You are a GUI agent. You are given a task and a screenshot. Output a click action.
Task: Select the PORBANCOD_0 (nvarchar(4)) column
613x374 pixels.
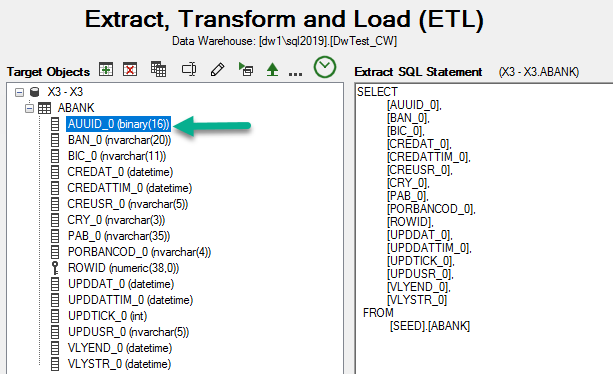[x=139, y=252]
